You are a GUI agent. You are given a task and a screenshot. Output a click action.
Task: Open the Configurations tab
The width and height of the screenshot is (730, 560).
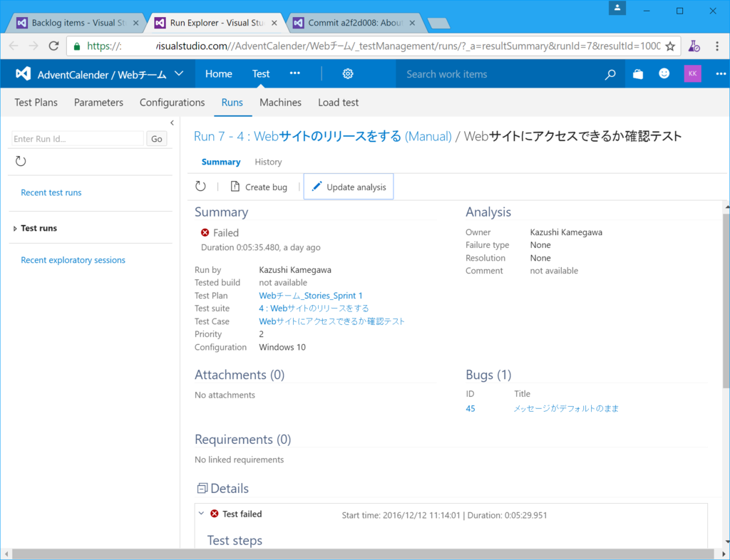(173, 103)
